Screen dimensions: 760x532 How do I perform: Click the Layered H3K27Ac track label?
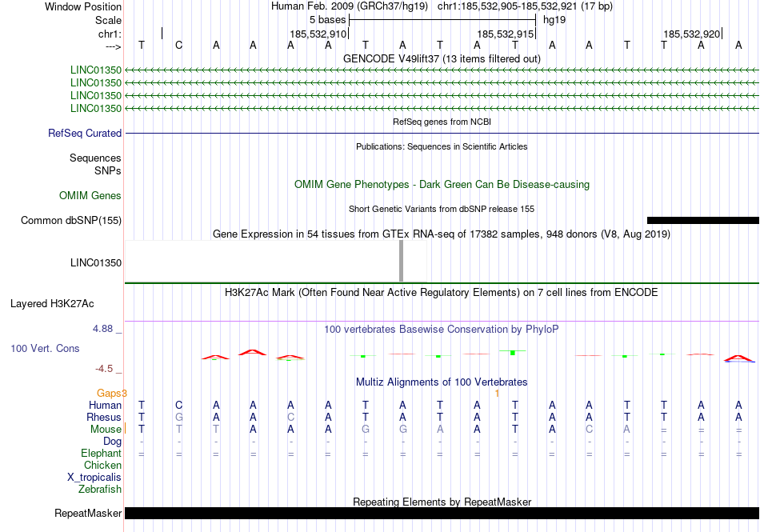pyautogui.click(x=52, y=304)
